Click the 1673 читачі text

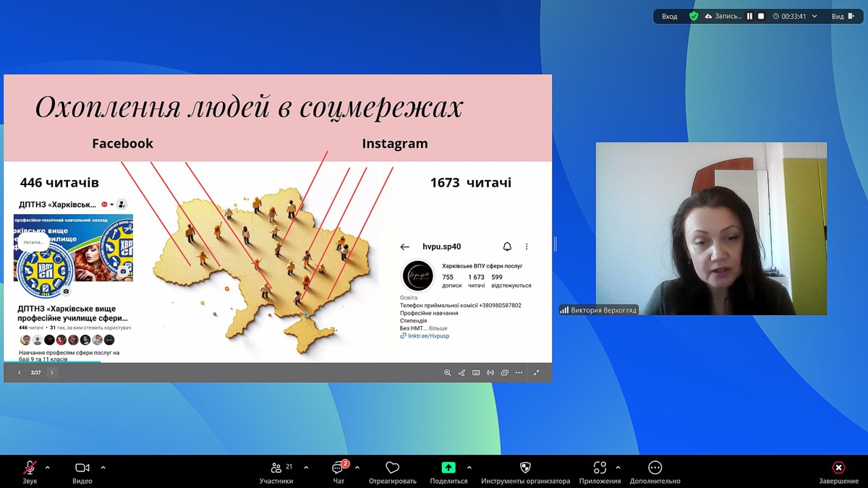pos(471,183)
